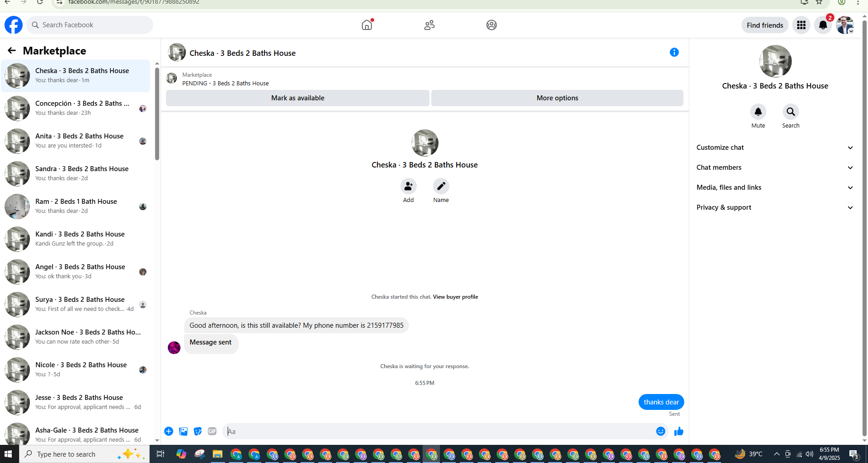This screenshot has width=868, height=463.
Task: Open the account profile picture menu
Action: click(845, 25)
